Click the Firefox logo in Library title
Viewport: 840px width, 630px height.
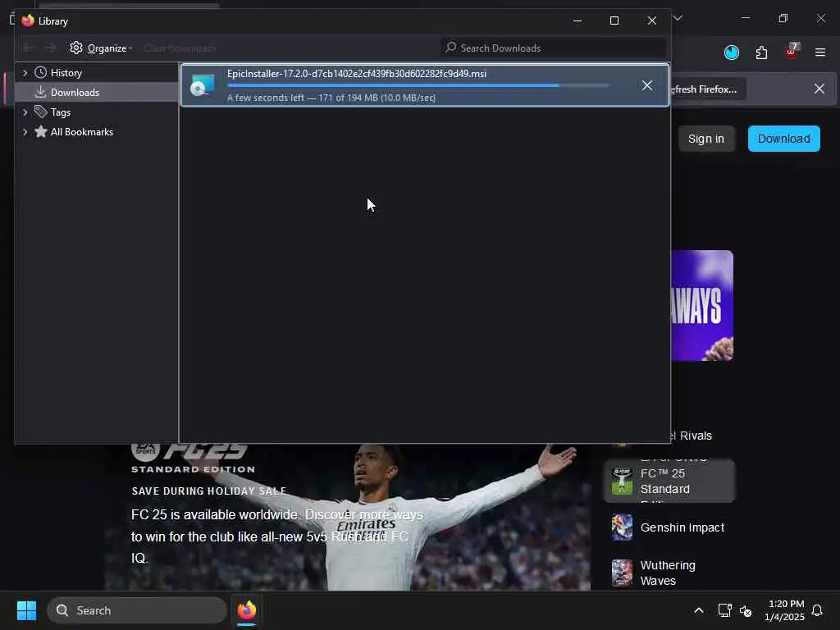[28, 21]
